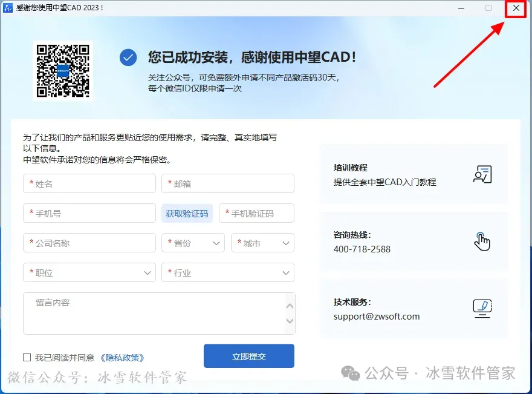
Task: Click the 技术服务 support card
Action: 414,309
